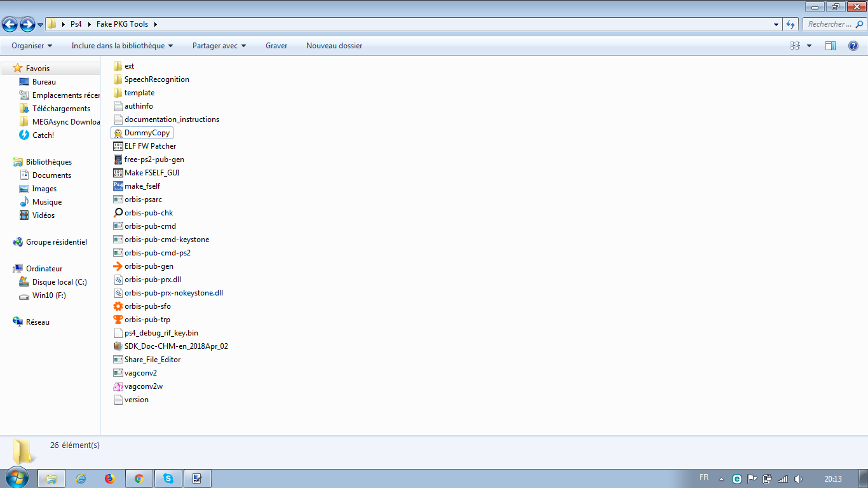Select the orbis-pub-chk magnifier icon
Screen dimensions: 868x488
tap(118, 213)
